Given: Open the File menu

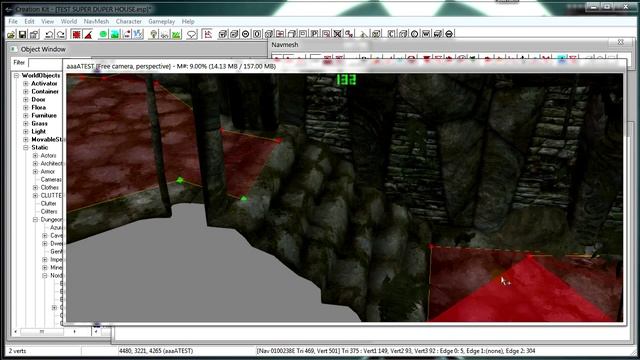Looking at the screenshot, I should [13, 21].
